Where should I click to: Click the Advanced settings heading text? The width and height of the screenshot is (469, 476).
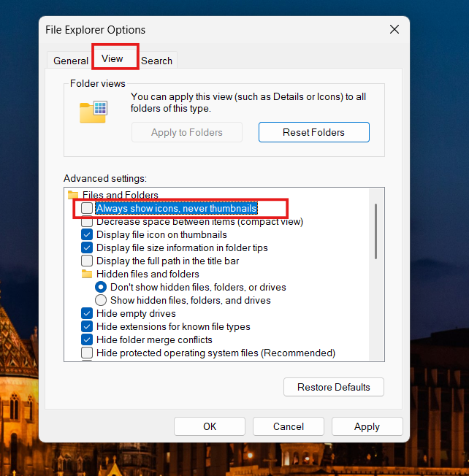click(105, 178)
